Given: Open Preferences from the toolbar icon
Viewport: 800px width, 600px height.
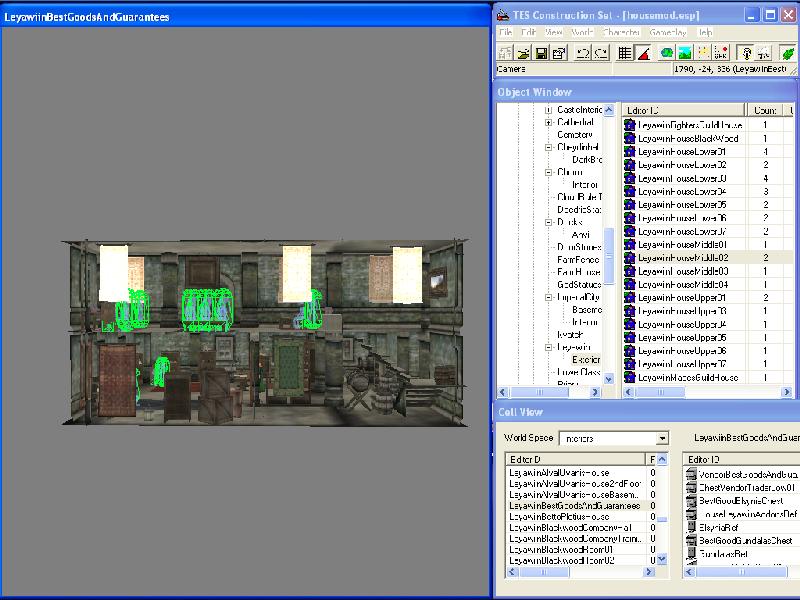Looking at the screenshot, I should tap(560, 53).
